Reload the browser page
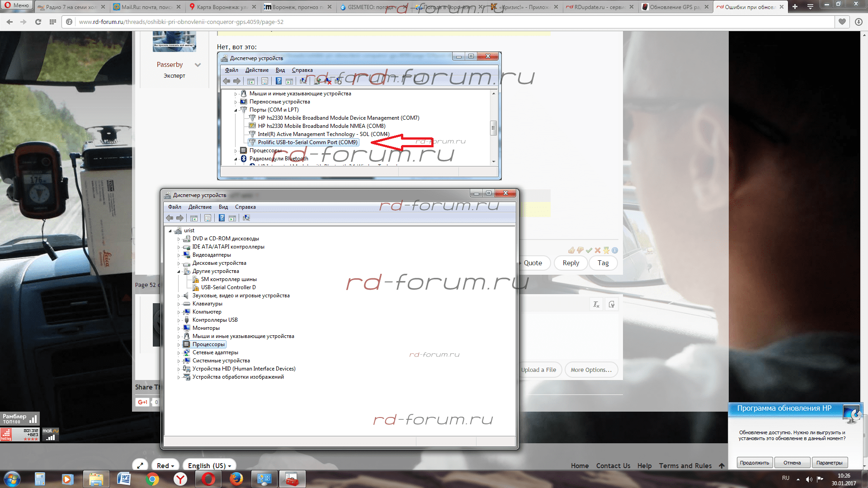Viewport: 868px width, 488px height. [x=38, y=22]
